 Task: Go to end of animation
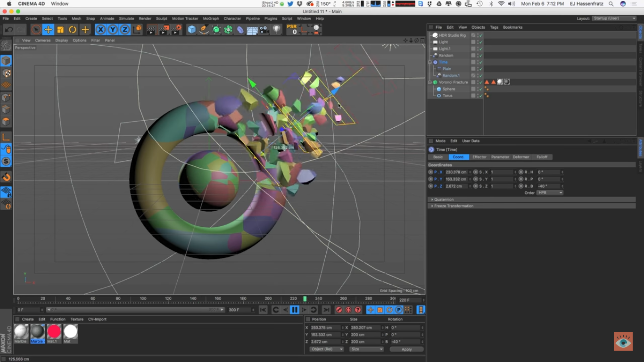point(326,310)
